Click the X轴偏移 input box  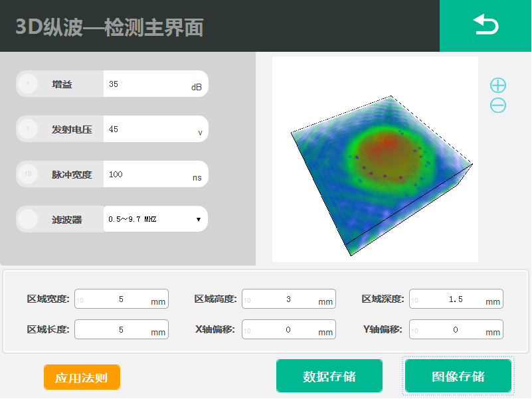[288, 329]
